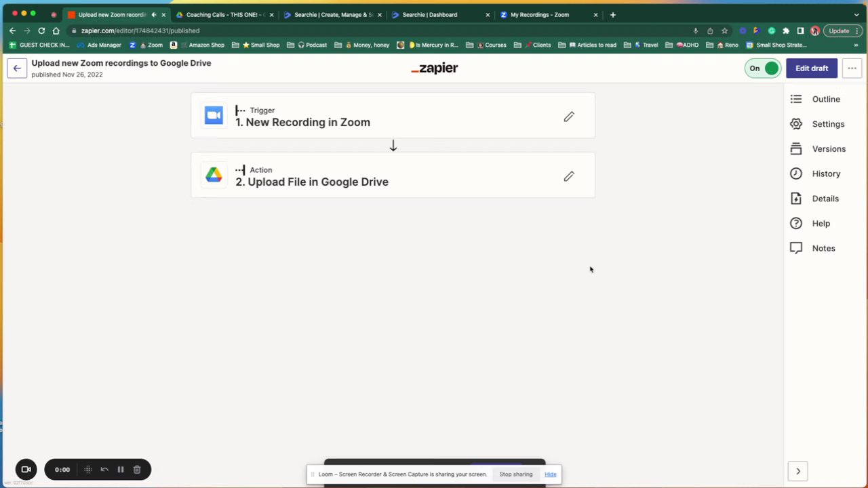The width and height of the screenshot is (868, 488).
Task: Open the Grammarly extension
Action: coord(772,30)
